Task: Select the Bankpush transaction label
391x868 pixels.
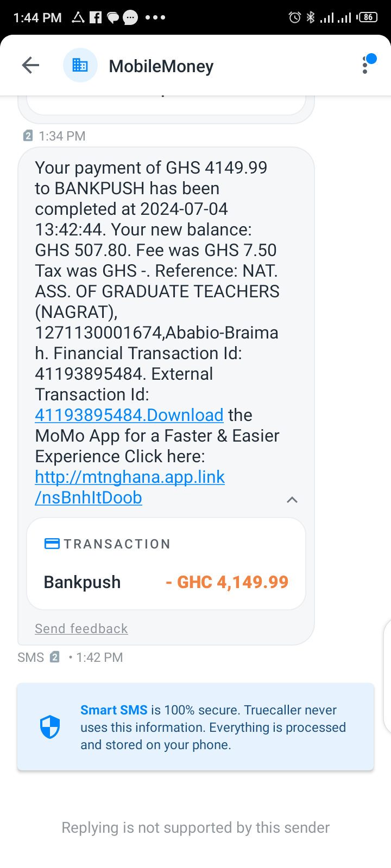Action: 83,582
